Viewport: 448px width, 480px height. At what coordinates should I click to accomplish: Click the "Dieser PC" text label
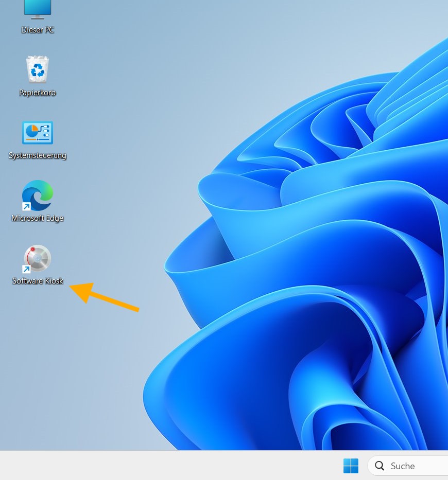pos(38,30)
